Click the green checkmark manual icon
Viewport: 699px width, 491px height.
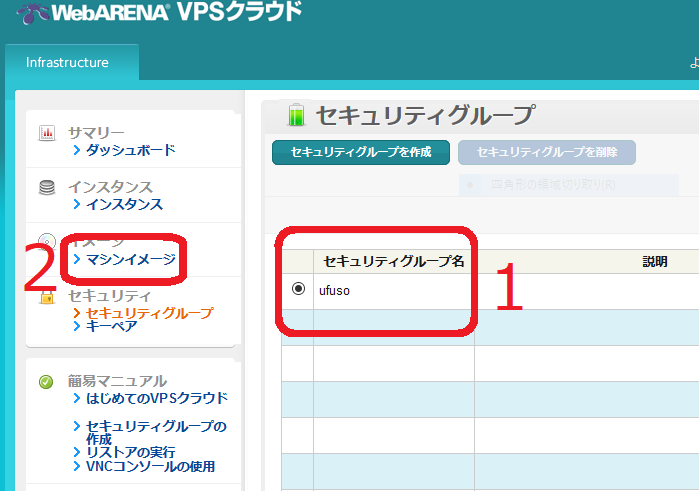point(46,381)
